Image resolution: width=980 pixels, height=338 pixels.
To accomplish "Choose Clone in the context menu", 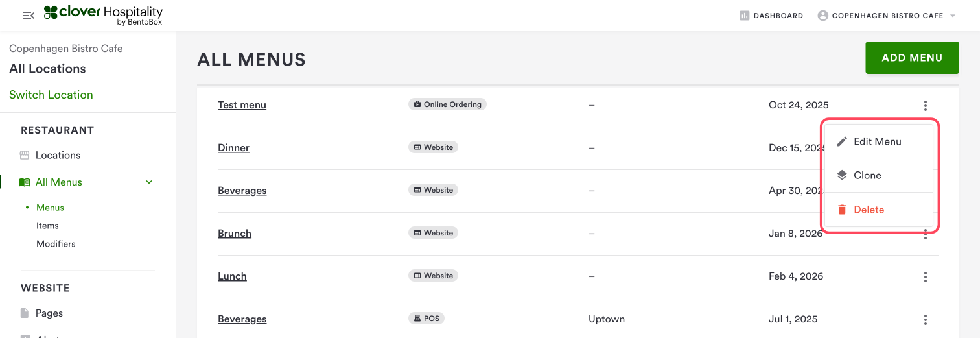I will [x=867, y=175].
